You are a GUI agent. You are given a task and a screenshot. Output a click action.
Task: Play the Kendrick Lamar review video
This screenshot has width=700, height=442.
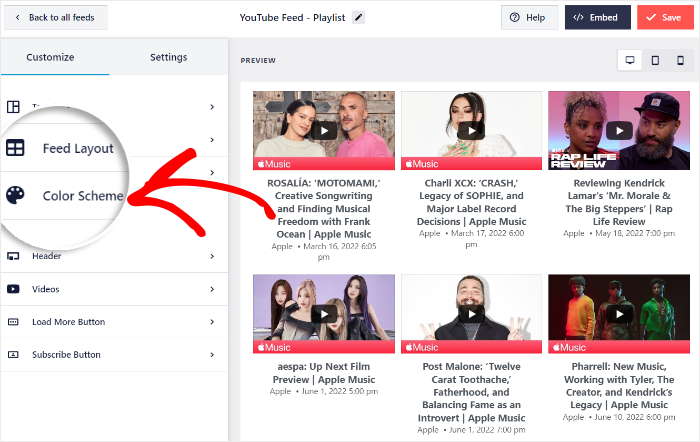pyautogui.click(x=619, y=131)
